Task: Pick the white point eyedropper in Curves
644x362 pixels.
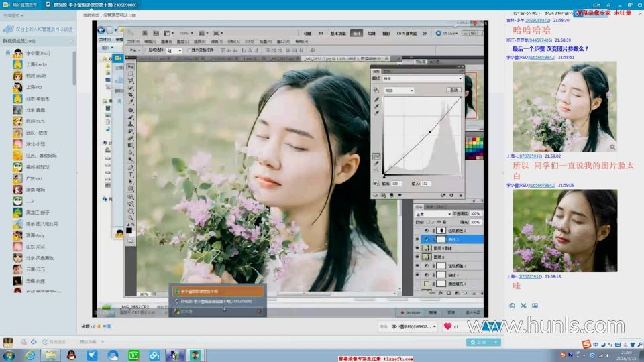Action: coord(376,113)
